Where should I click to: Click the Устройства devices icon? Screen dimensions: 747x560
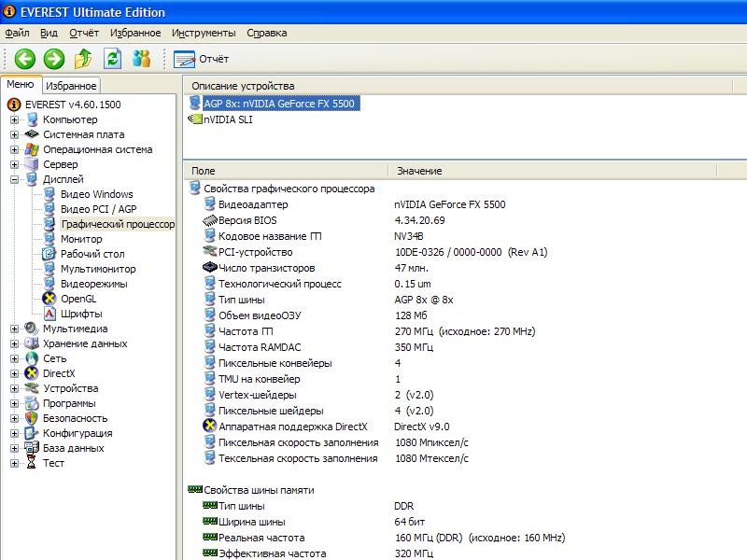pyautogui.click(x=32, y=388)
